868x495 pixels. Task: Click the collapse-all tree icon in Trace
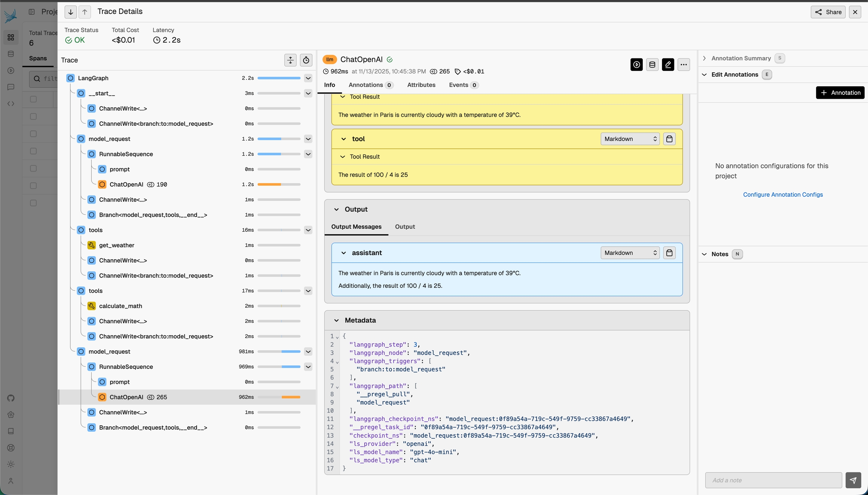[x=290, y=60]
